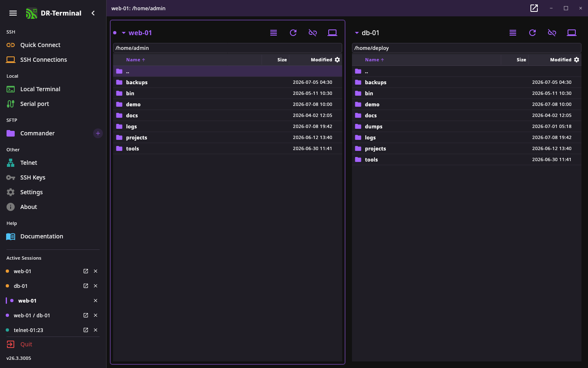Close the web-01 / db-01 session
This screenshot has width=588, height=368.
(x=96, y=315)
